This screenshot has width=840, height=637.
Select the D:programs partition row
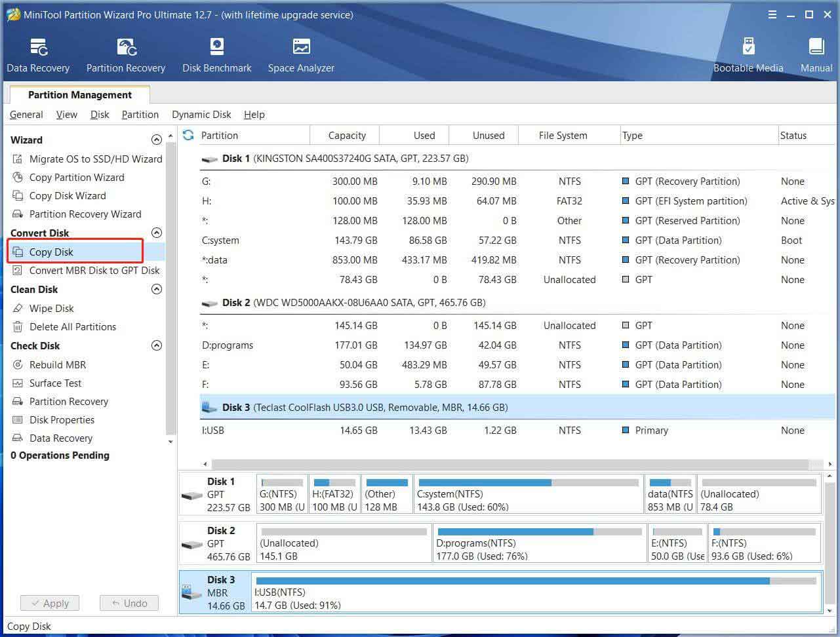[x=519, y=345]
